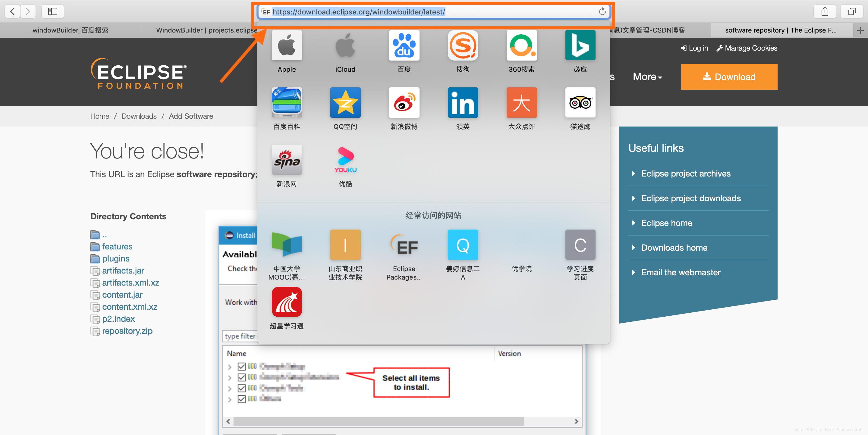
Task: Open the 超星学习通 frequently visited site
Action: click(287, 302)
